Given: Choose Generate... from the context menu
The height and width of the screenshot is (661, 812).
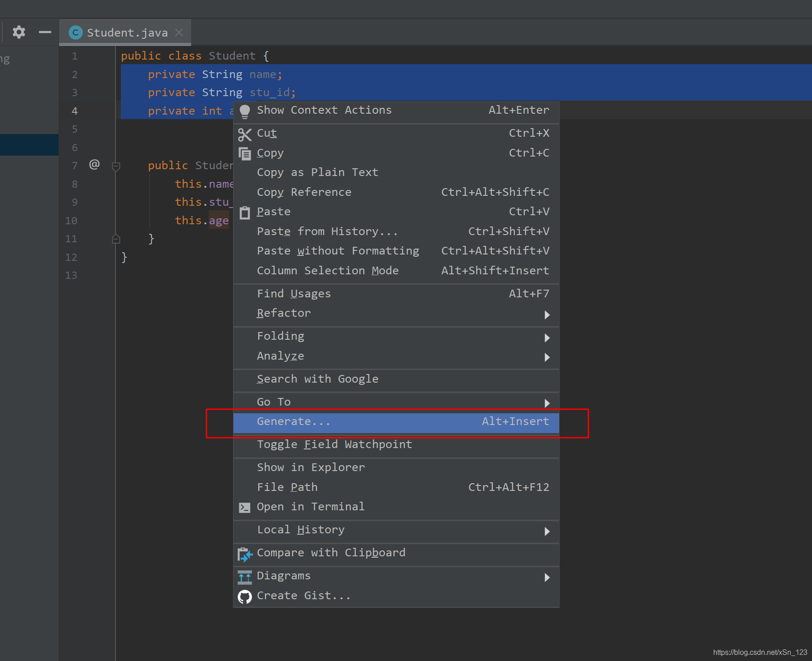Looking at the screenshot, I should [x=396, y=423].
